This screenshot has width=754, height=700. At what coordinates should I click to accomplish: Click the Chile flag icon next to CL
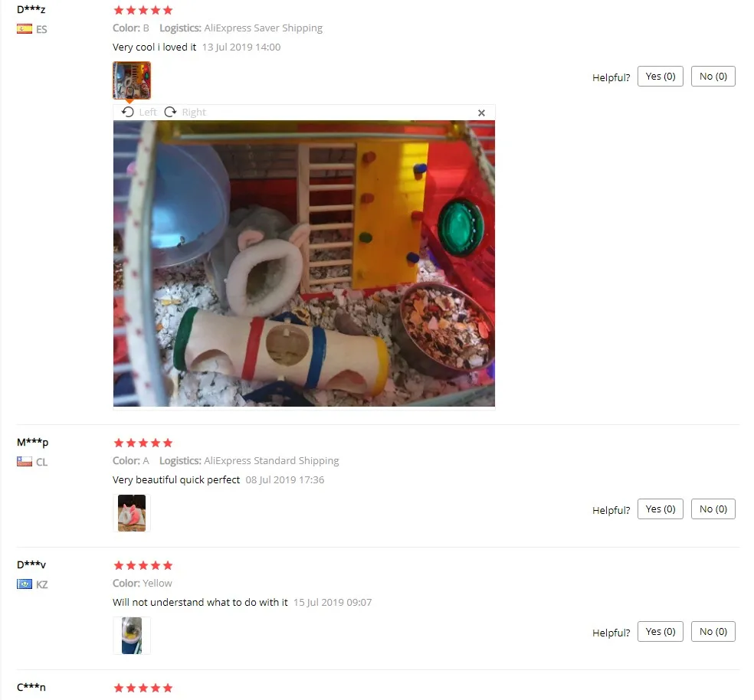pyautogui.click(x=25, y=462)
